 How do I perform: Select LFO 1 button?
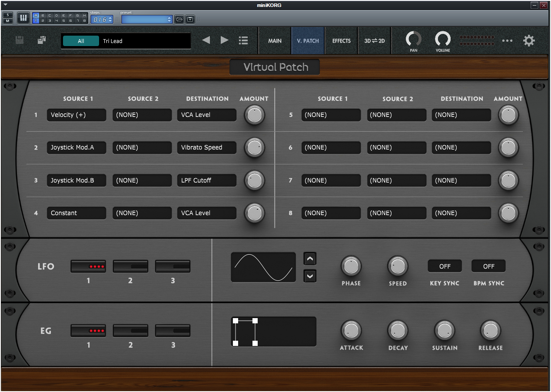tap(88, 266)
